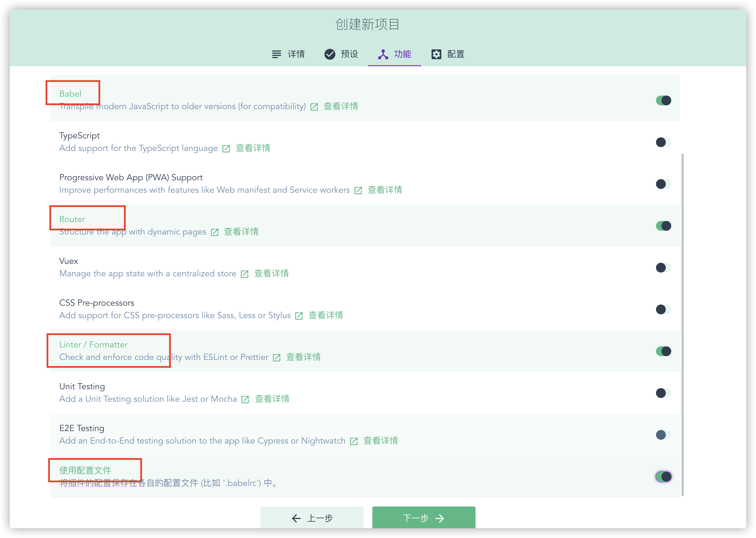Enable the TypeScript toggle switch

(x=663, y=142)
